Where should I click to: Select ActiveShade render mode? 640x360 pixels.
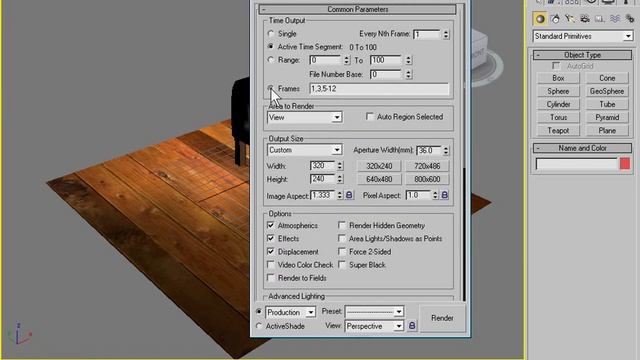pos(259,326)
